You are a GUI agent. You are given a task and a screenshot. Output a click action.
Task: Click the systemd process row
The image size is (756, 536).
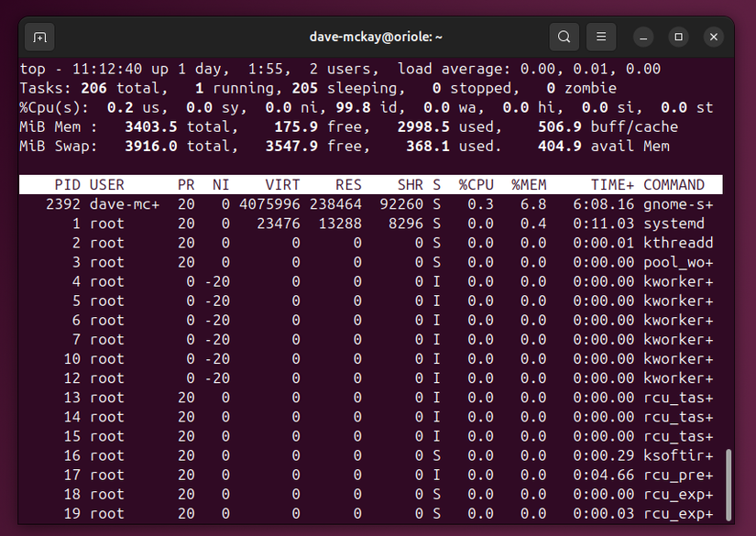(367, 223)
